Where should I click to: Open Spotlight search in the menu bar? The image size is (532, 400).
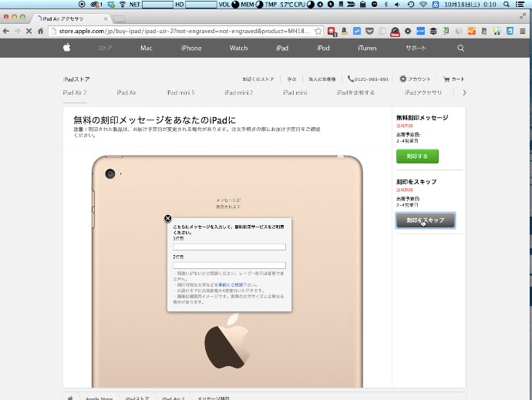507,5
